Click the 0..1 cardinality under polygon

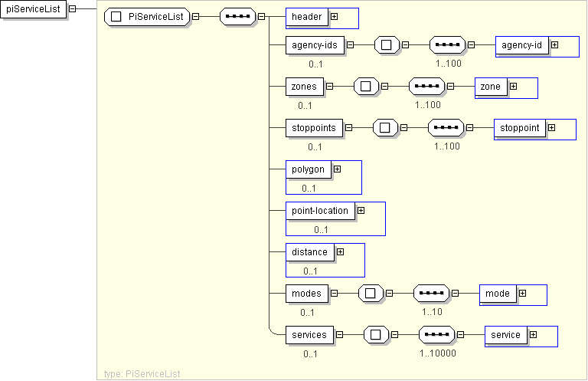tap(309, 189)
